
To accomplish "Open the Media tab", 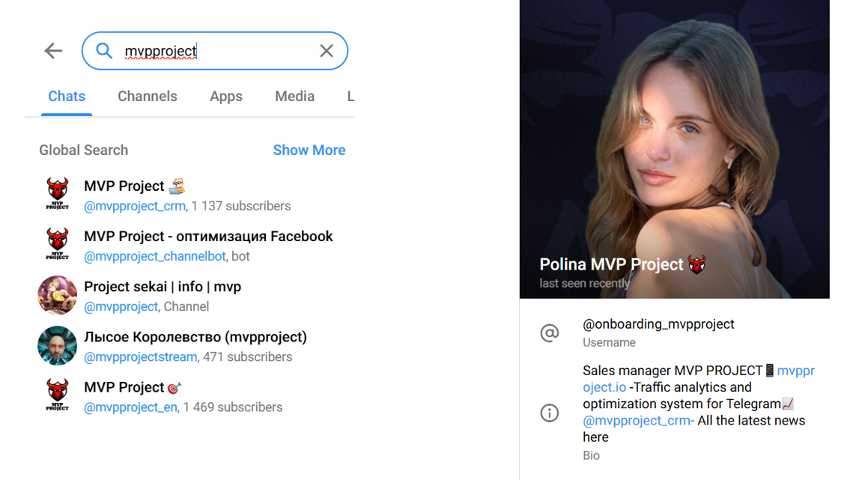I will (x=294, y=97).
